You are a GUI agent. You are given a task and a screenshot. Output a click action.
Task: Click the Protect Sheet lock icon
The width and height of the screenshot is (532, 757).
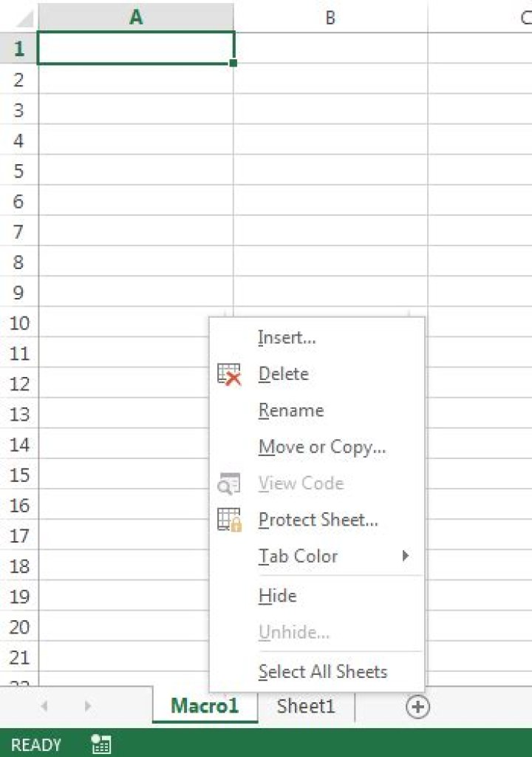coord(229,520)
